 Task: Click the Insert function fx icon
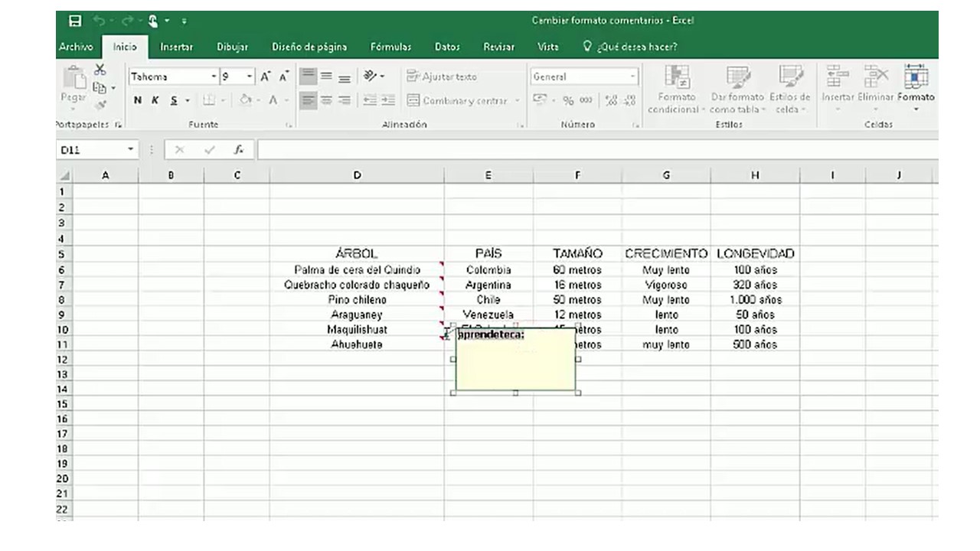coord(239,150)
